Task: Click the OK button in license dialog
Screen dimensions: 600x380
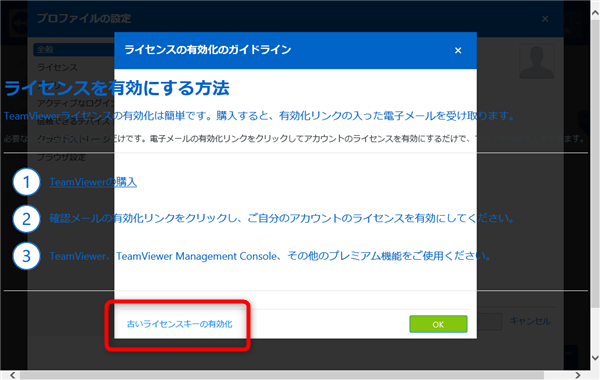Action: tap(438, 324)
